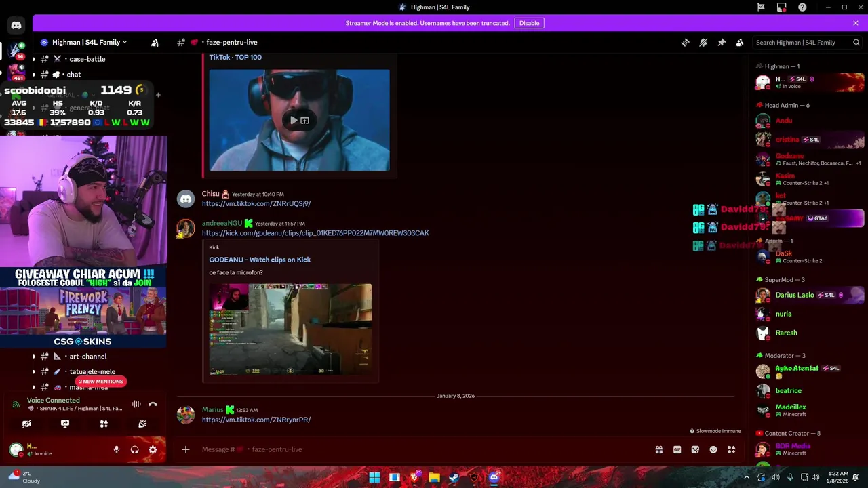This screenshot has height=488, width=868.
Task: Open pinned messages icon
Action: [722, 42]
